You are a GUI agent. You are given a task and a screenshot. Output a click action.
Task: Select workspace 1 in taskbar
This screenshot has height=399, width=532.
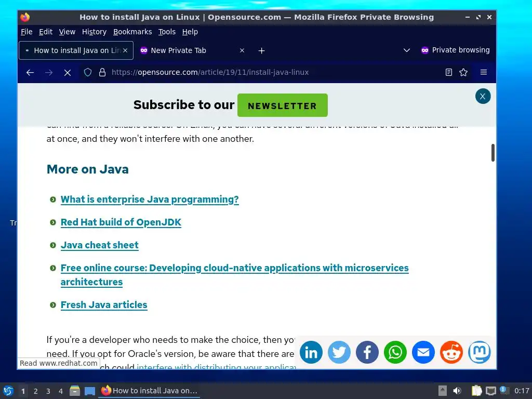point(23,391)
